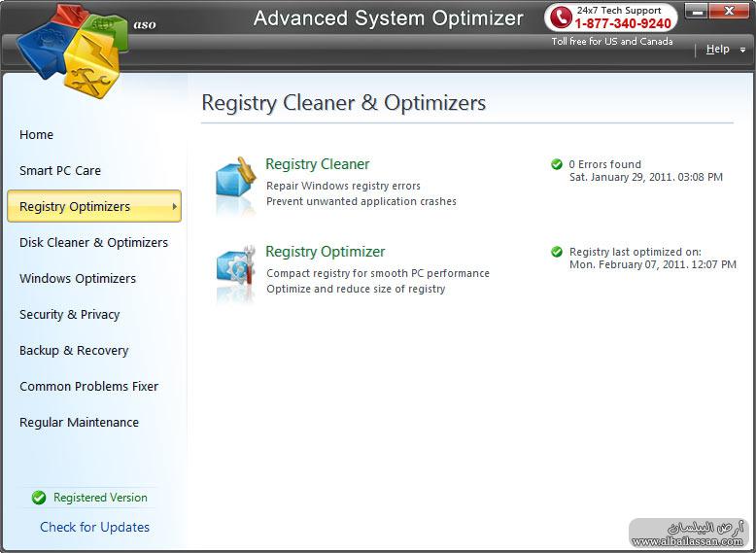Open Security & Privacy section
The image size is (756, 553).
point(69,314)
